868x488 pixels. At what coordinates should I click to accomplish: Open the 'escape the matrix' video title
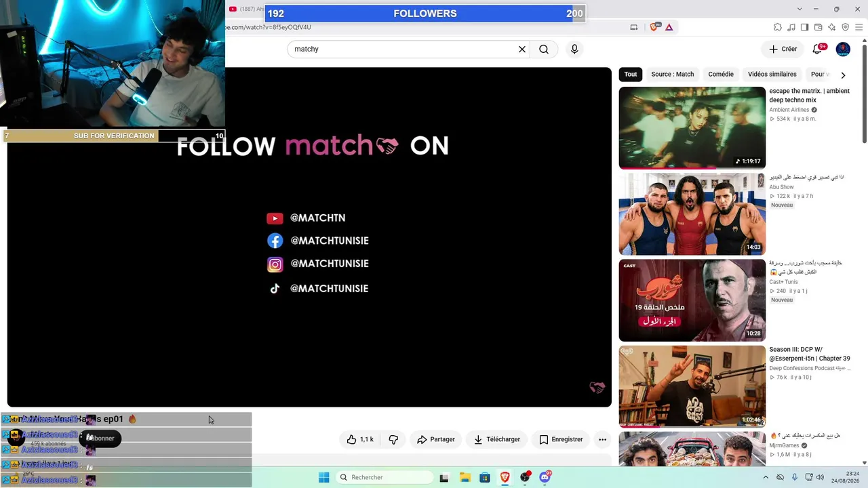(810, 96)
